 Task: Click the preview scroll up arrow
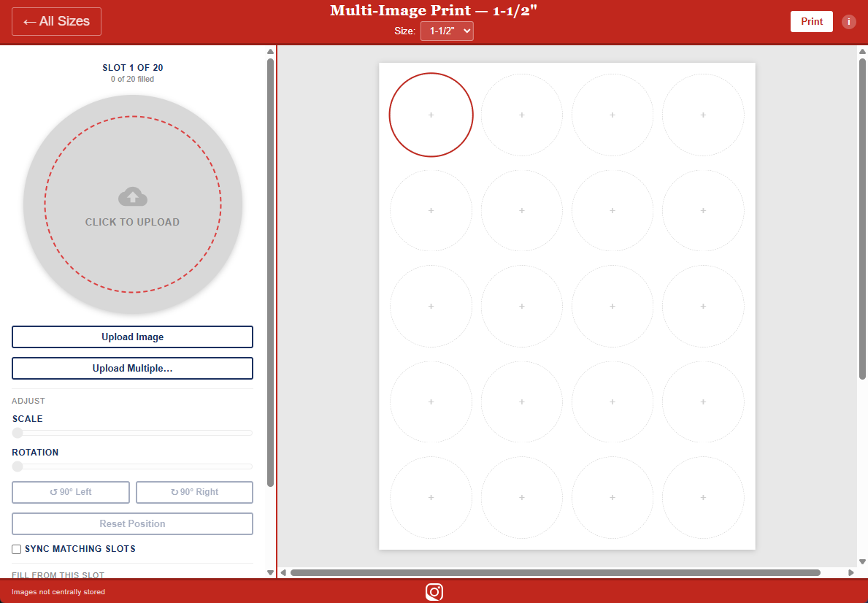[862, 52]
